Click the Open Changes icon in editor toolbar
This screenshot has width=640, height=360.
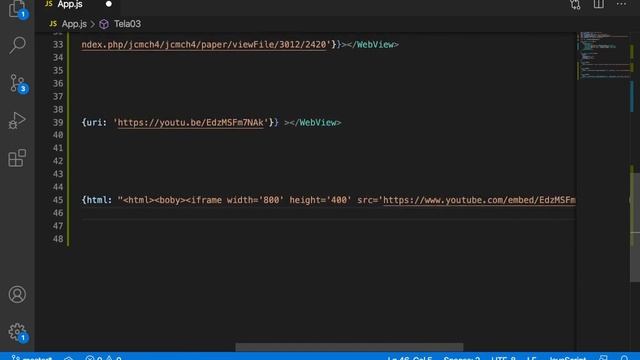[x=576, y=4]
